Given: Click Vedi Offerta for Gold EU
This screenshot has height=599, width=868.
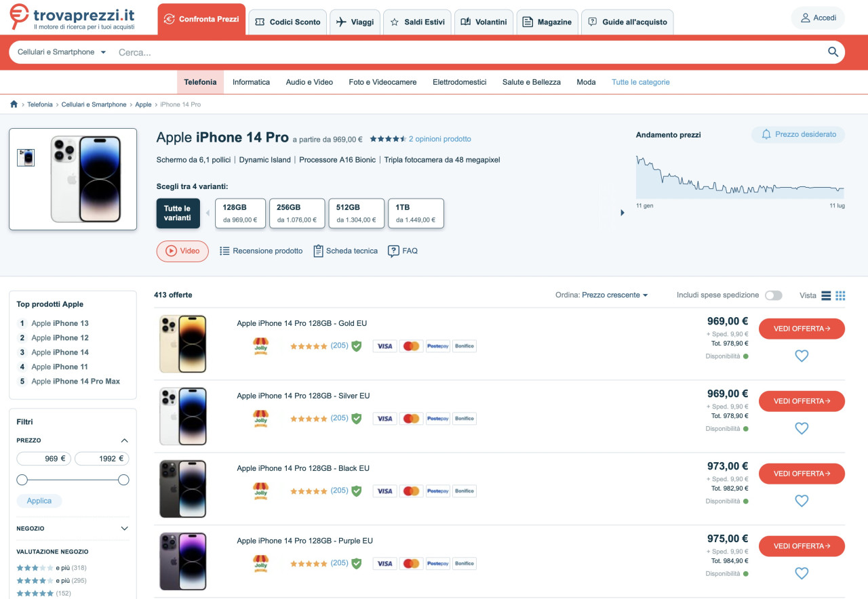Looking at the screenshot, I should [x=802, y=329].
